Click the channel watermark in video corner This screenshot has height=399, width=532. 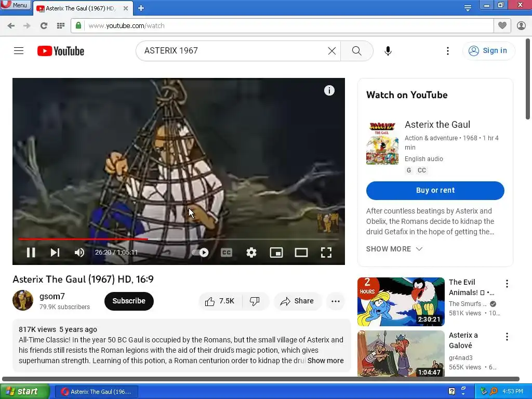pyautogui.click(x=328, y=223)
